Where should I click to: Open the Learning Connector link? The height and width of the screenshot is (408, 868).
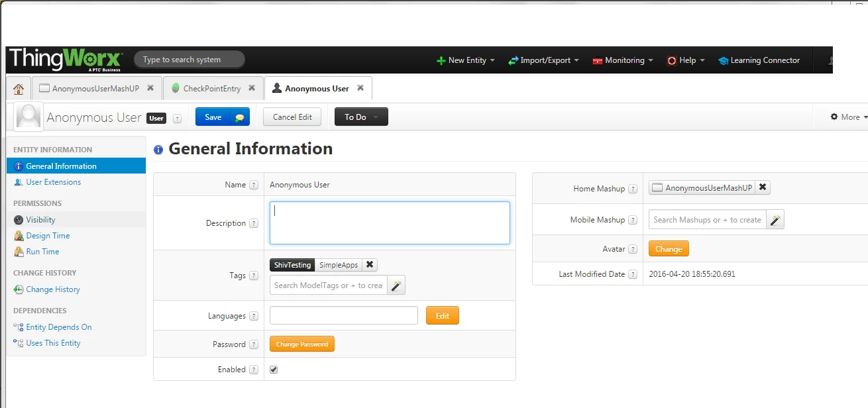759,60
